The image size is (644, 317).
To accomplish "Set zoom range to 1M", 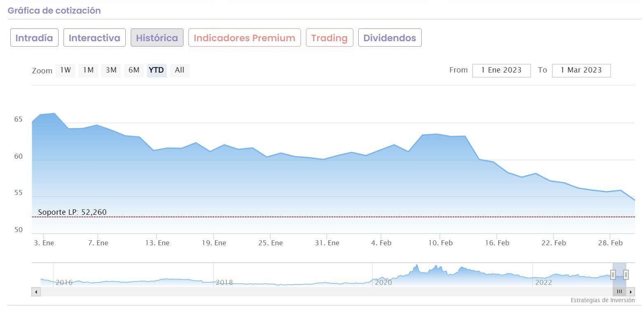I will point(88,70).
